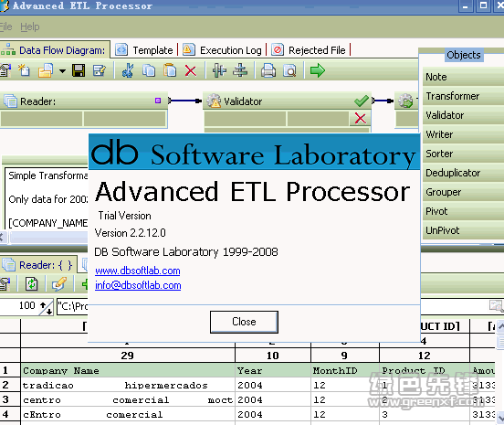
Task: Open the Template tab
Action: tap(144, 50)
